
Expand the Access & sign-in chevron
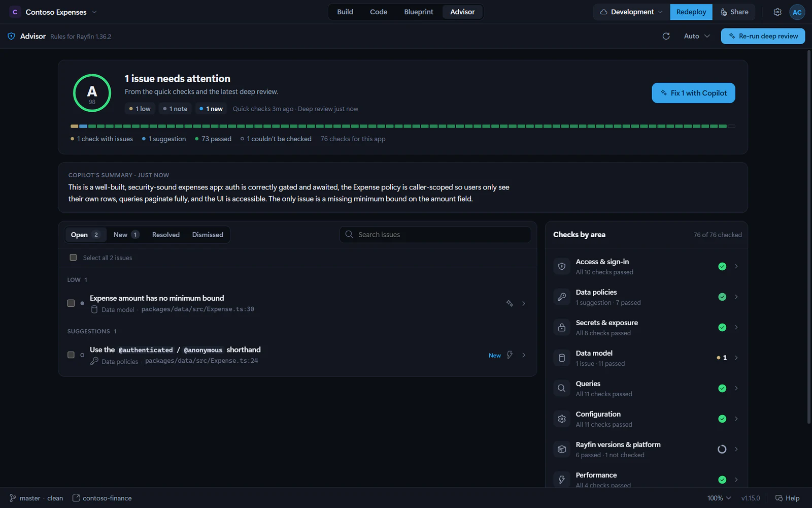point(736,266)
